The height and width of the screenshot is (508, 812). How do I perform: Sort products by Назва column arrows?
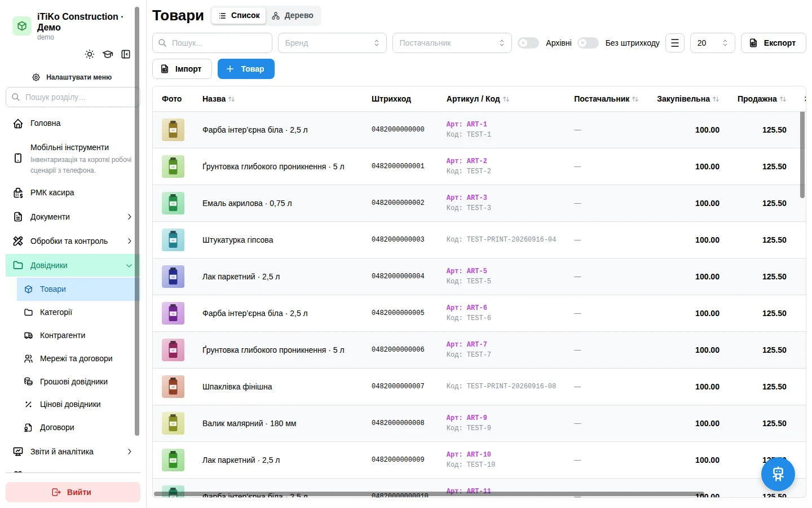point(231,99)
